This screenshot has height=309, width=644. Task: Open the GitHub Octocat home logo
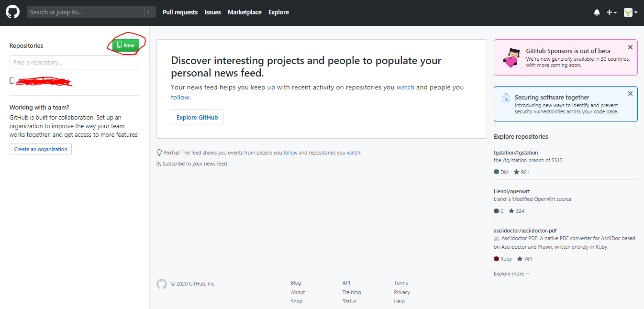click(x=12, y=12)
